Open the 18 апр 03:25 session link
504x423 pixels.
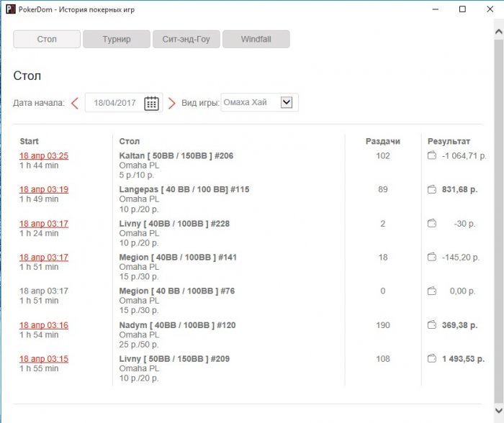(44, 156)
